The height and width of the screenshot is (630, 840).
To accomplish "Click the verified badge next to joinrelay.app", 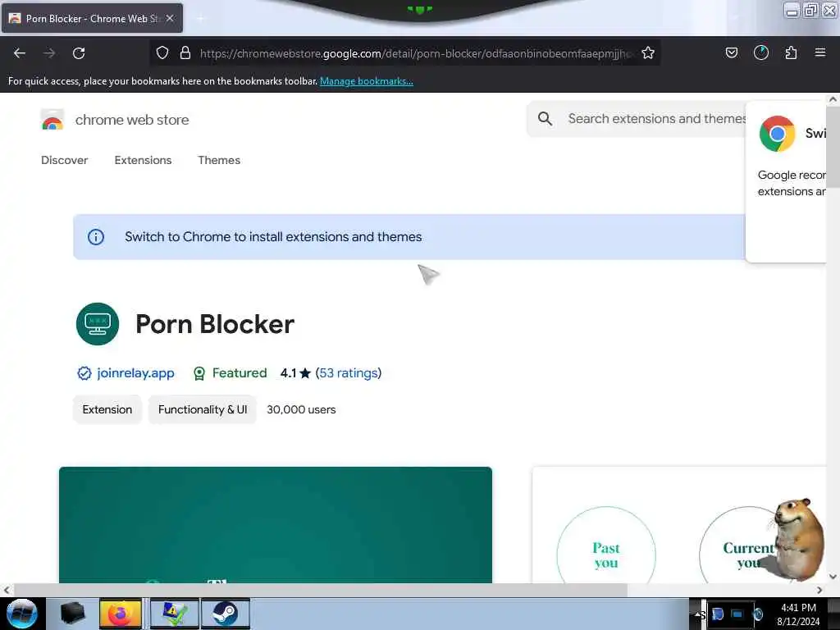I will pyautogui.click(x=84, y=373).
